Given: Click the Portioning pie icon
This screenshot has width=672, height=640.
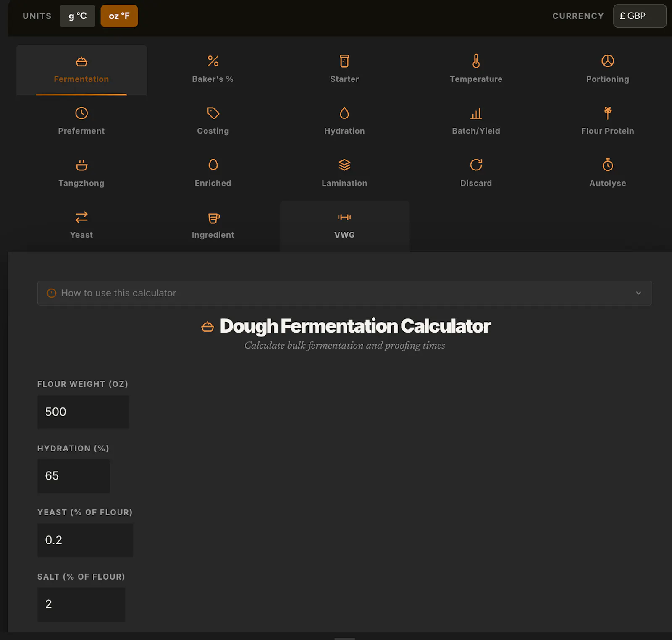Looking at the screenshot, I should coord(608,61).
